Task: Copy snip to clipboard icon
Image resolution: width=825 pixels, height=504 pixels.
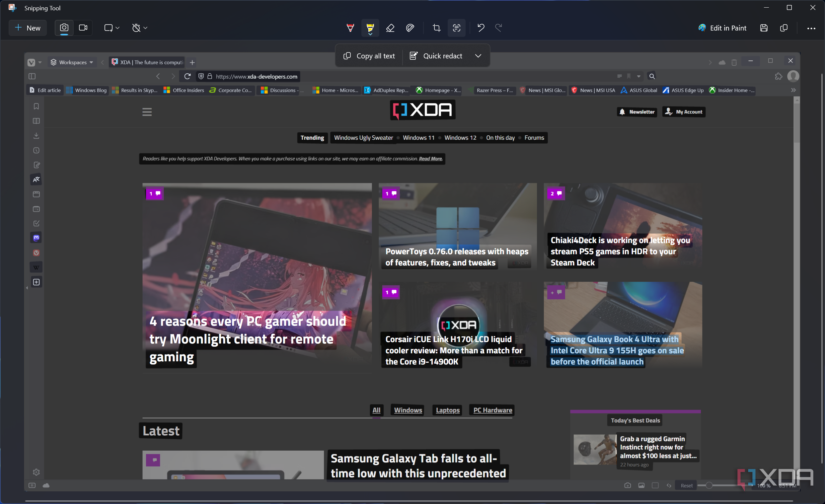Action: 784,28
